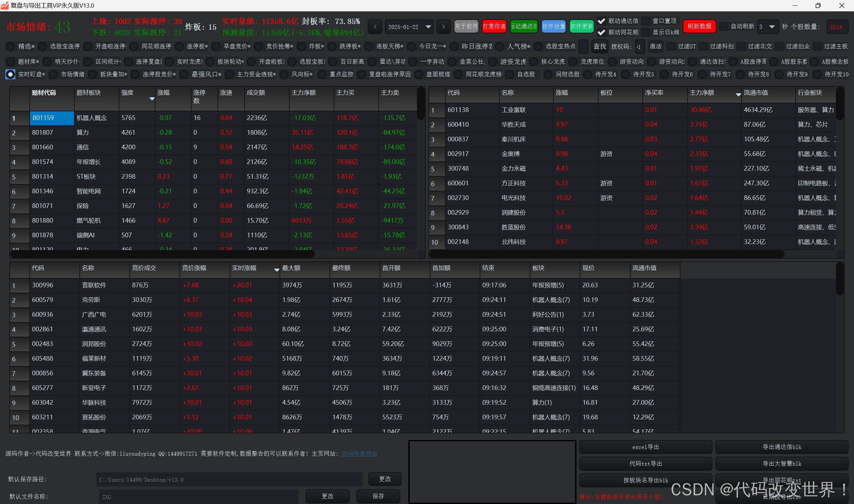Enable the 自动刷新 checkbox
Image resolution: width=854 pixels, height=504 pixels.
(724, 26)
